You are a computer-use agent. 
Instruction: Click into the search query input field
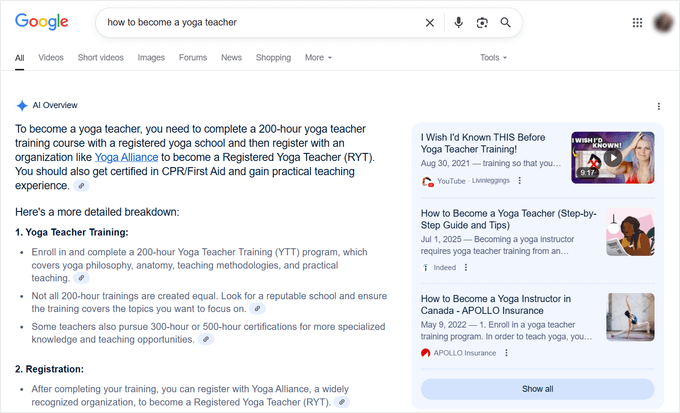(x=260, y=23)
